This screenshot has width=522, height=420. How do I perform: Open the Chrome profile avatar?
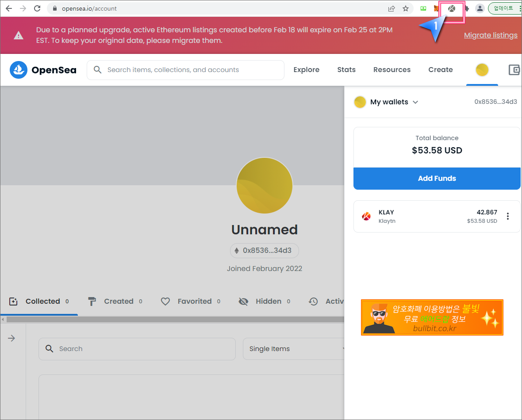[x=480, y=8]
